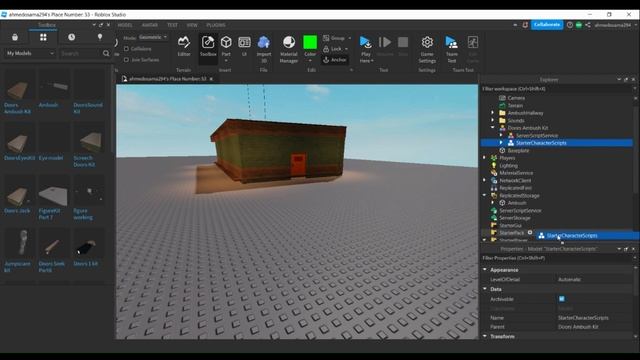The height and width of the screenshot is (360, 640).
Task: Click the notifications icon left of Collaborate
Action: point(525,25)
